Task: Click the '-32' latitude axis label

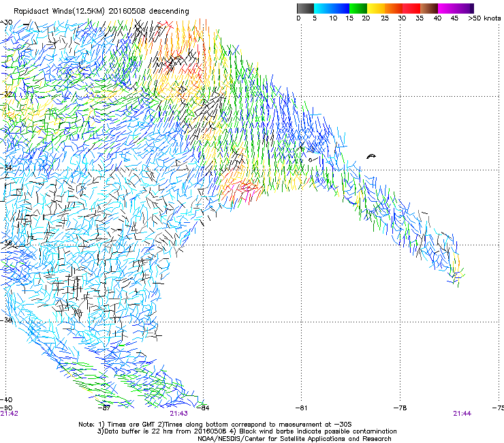Action: point(6,94)
